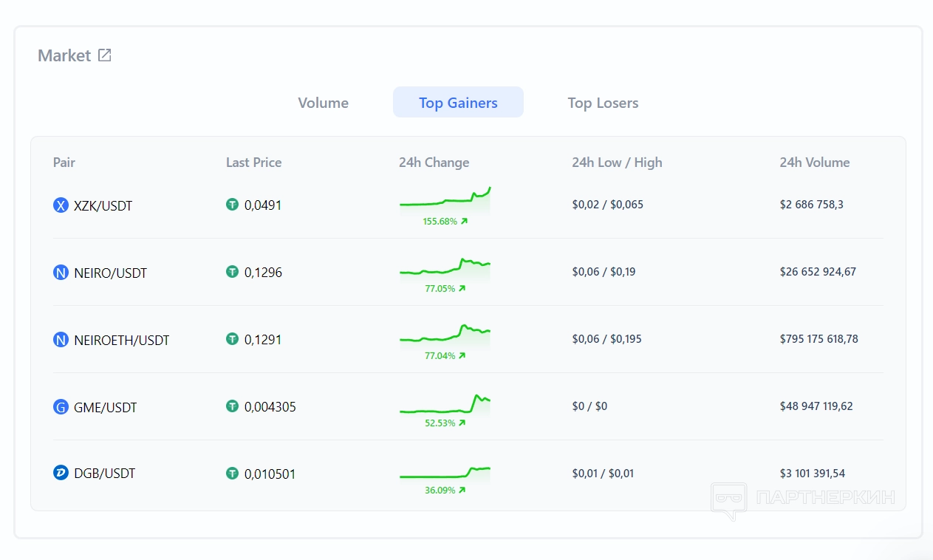Viewport: 933px width, 560px height.
Task: Open the XZK/USDT pair
Action: (103, 206)
